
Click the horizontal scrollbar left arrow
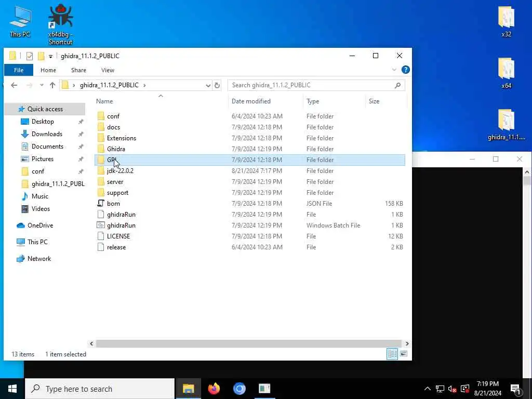tap(91, 344)
